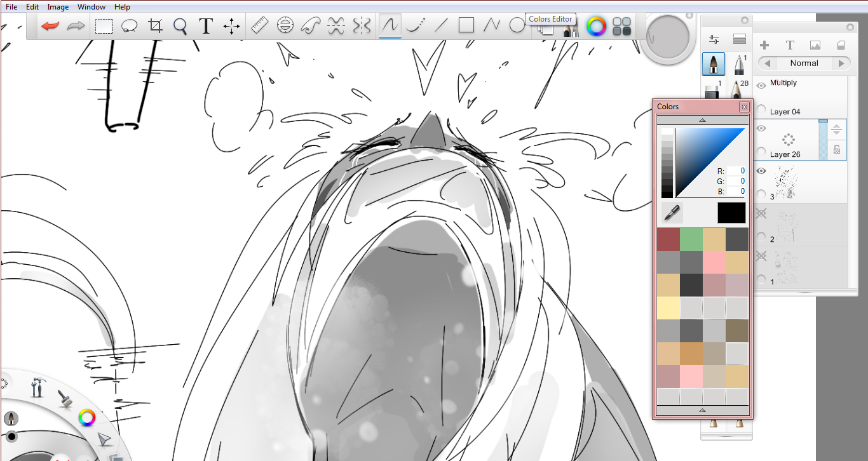
Task: Select the eraser brush in palette
Action: click(x=713, y=90)
